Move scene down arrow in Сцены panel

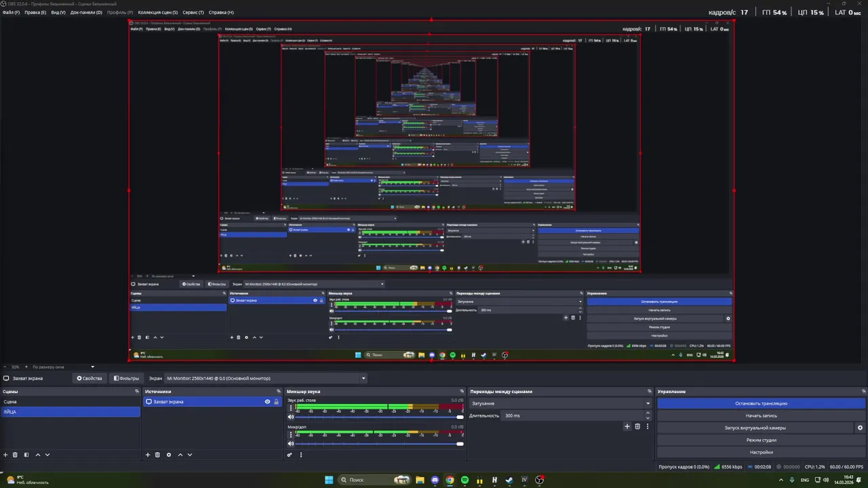coord(47,455)
